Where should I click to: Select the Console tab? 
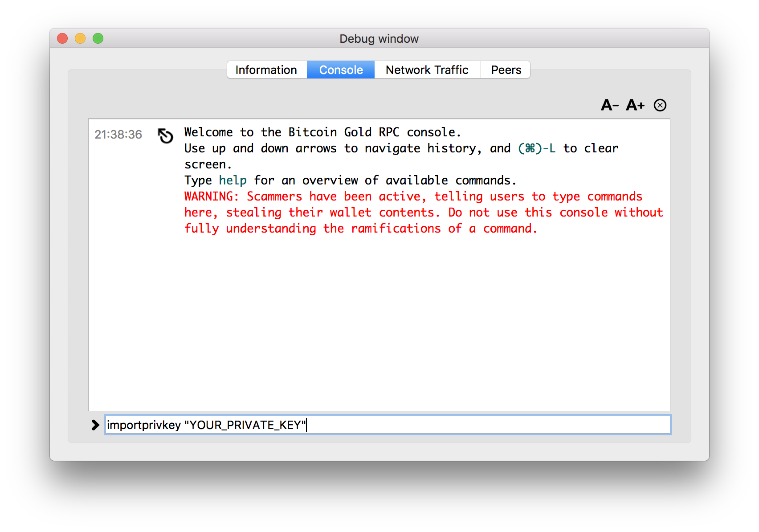pos(341,70)
